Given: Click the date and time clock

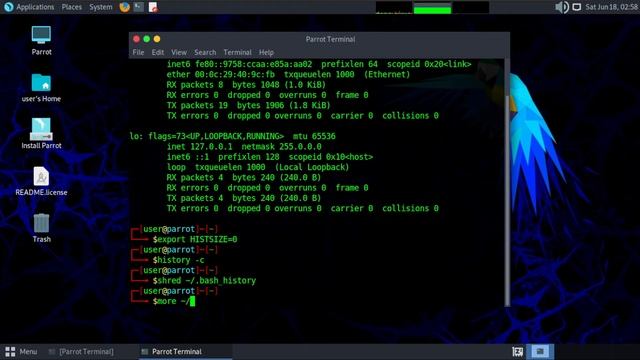Looking at the screenshot, I should (x=611, y=7).
